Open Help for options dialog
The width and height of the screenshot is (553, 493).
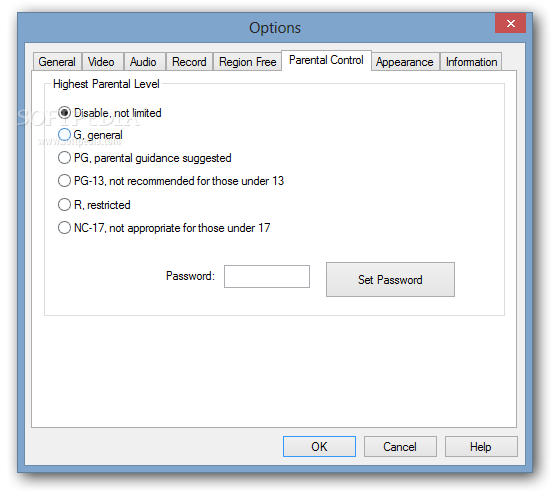point(481,446)
